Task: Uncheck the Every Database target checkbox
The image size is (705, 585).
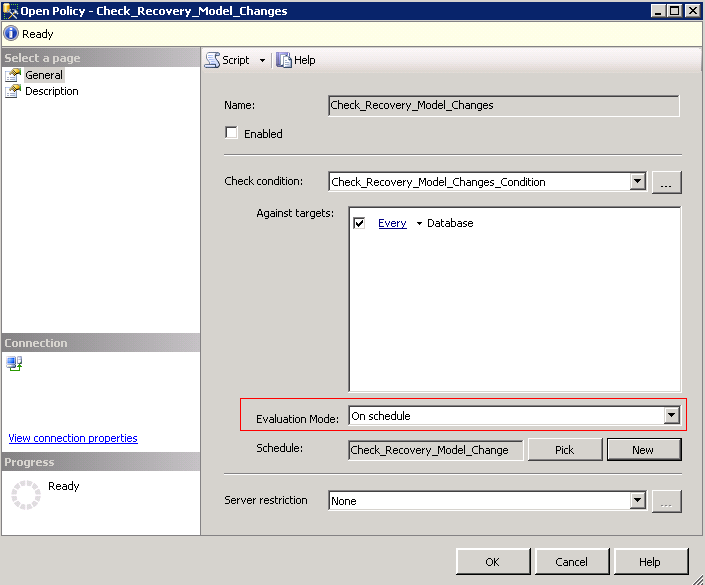Action: coord(359,223)
